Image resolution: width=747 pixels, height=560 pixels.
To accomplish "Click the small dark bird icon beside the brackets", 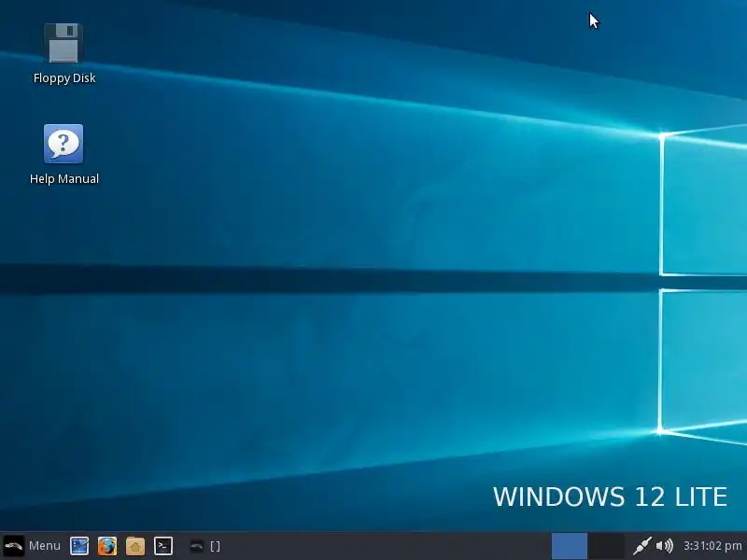I will click(196, 546).
